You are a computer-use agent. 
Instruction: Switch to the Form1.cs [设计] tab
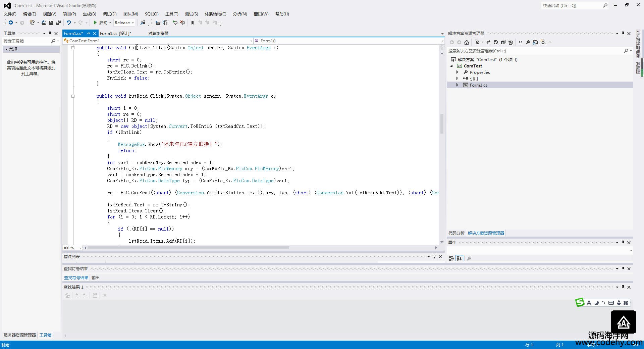coord(115,34)
